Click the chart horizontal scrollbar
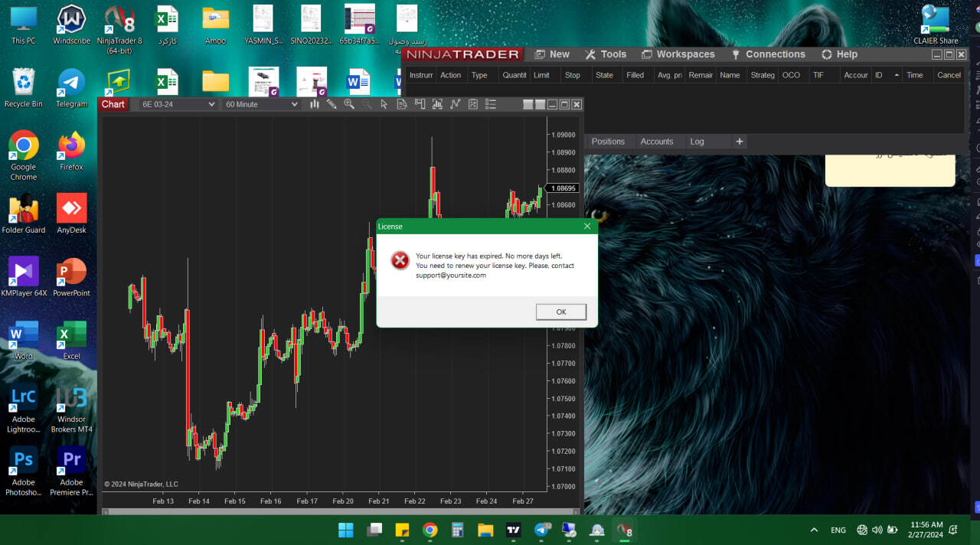The image size is (980, 545). coord(341,511)
